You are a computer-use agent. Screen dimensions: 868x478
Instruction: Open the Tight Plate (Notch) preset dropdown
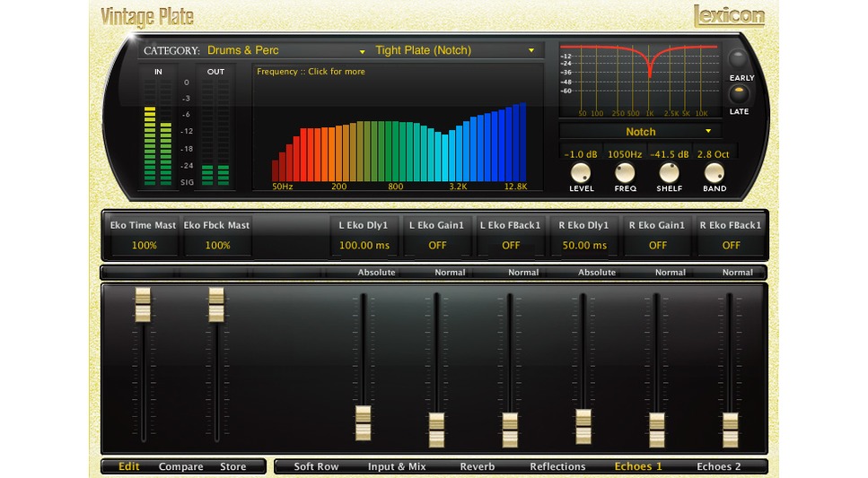click(x=455, y=50)
